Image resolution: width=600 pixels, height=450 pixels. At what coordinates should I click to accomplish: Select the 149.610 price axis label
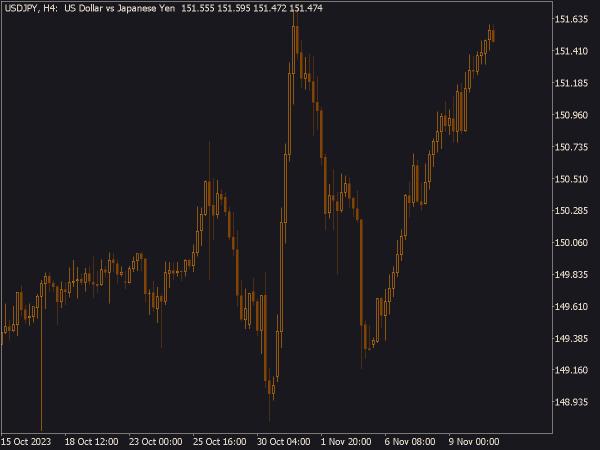click(571, 307)
